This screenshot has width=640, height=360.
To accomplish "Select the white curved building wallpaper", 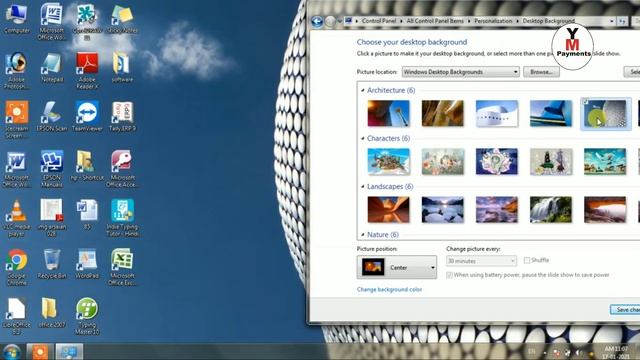I will click(497, 113).
